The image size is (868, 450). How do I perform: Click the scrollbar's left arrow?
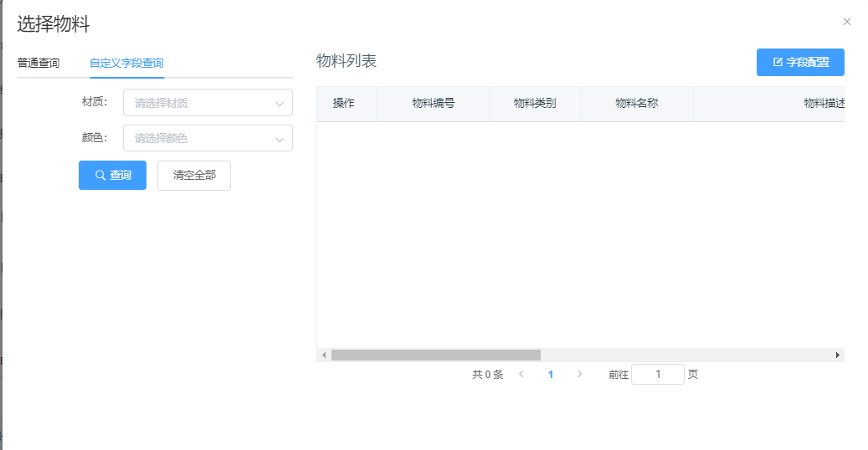pos(324,355)
